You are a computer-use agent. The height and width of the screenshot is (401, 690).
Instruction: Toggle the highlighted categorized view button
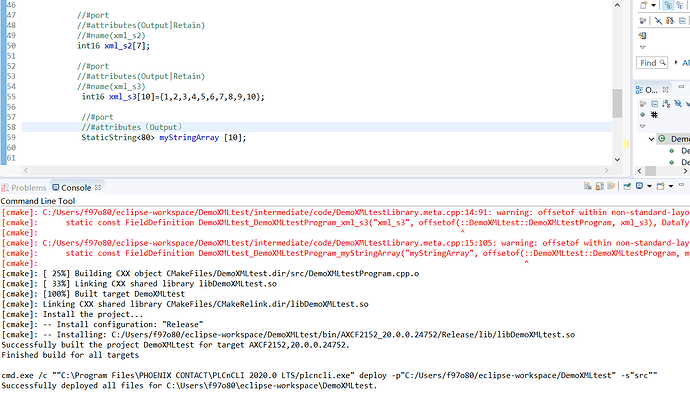click(668, 5)
